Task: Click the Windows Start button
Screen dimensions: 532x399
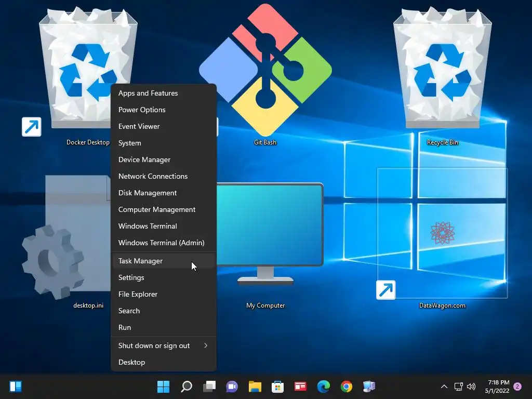Action: (163, 387)
